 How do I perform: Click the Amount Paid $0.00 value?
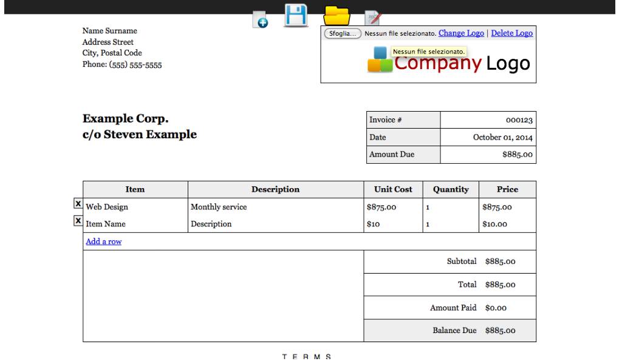(496, 308)
